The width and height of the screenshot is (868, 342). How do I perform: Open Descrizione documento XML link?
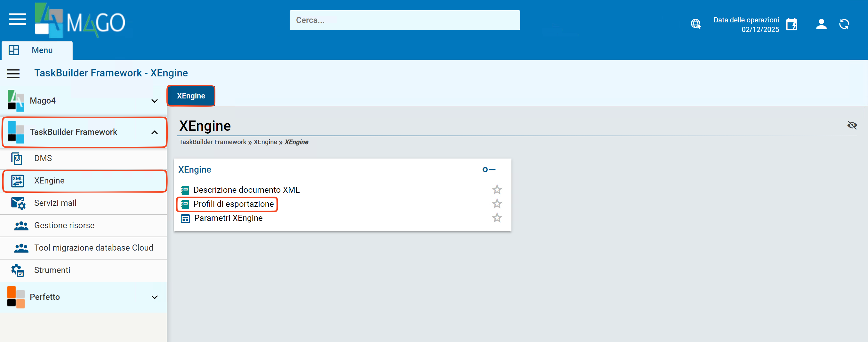click(x=246, y=190)
